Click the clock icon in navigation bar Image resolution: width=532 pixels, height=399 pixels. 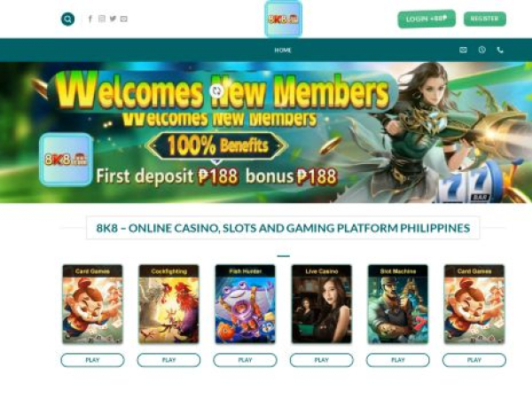coord(481,50)
